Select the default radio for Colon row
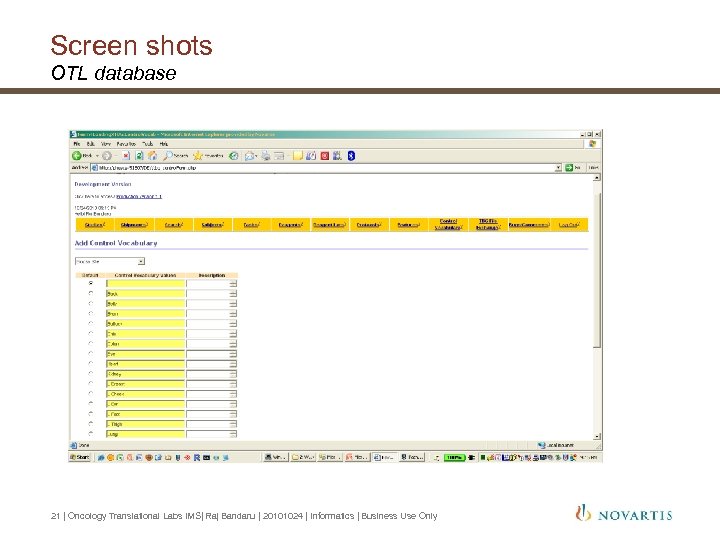Viewport: 720px width, 540px height. point(90,343)
